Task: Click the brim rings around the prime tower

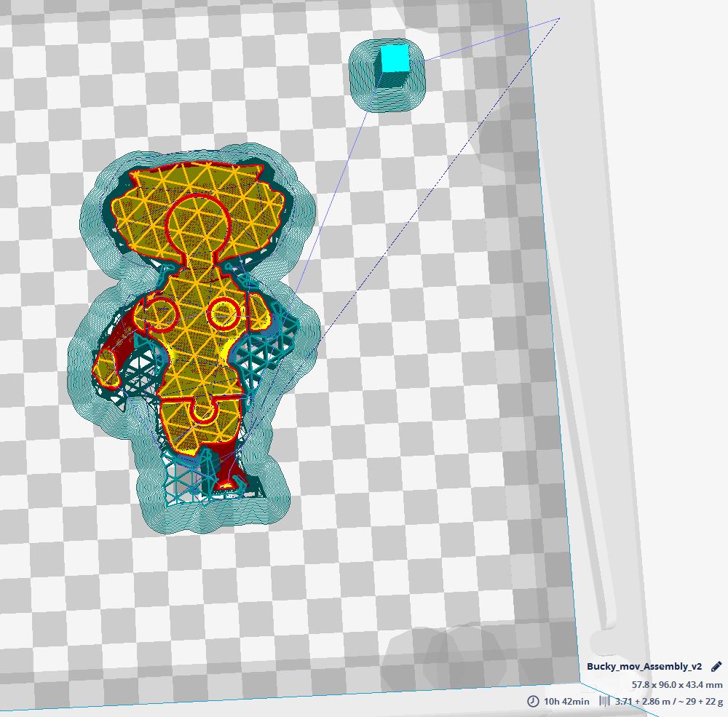Action: pos(363,95)
